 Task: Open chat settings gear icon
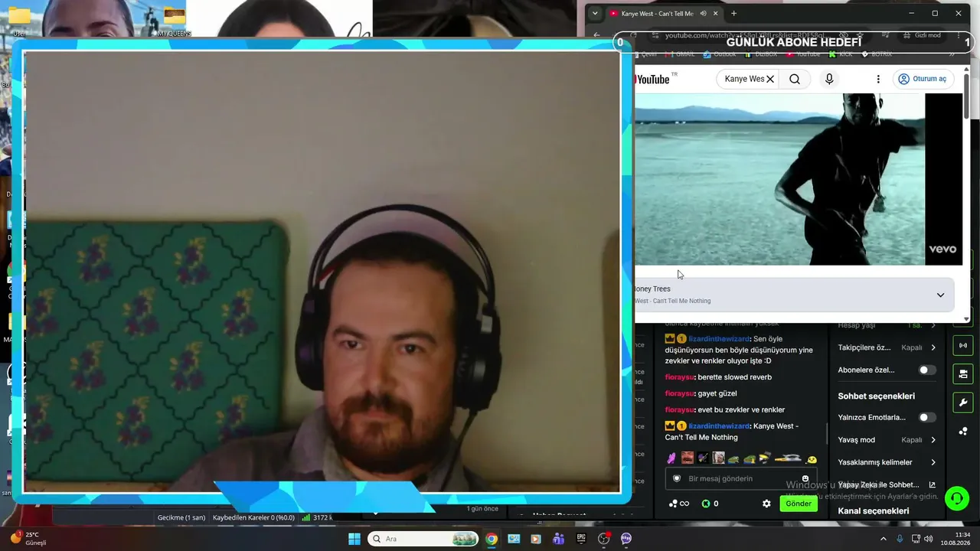766,504
